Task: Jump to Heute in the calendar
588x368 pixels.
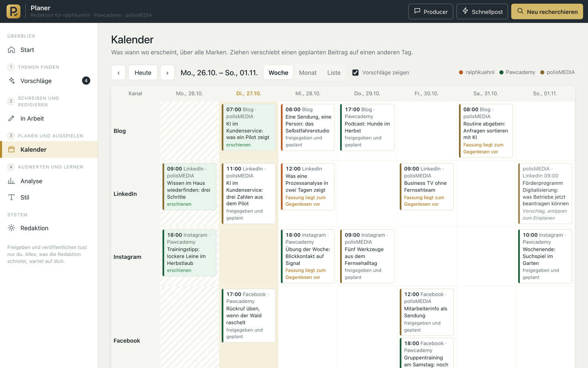Action: point(143,72)
